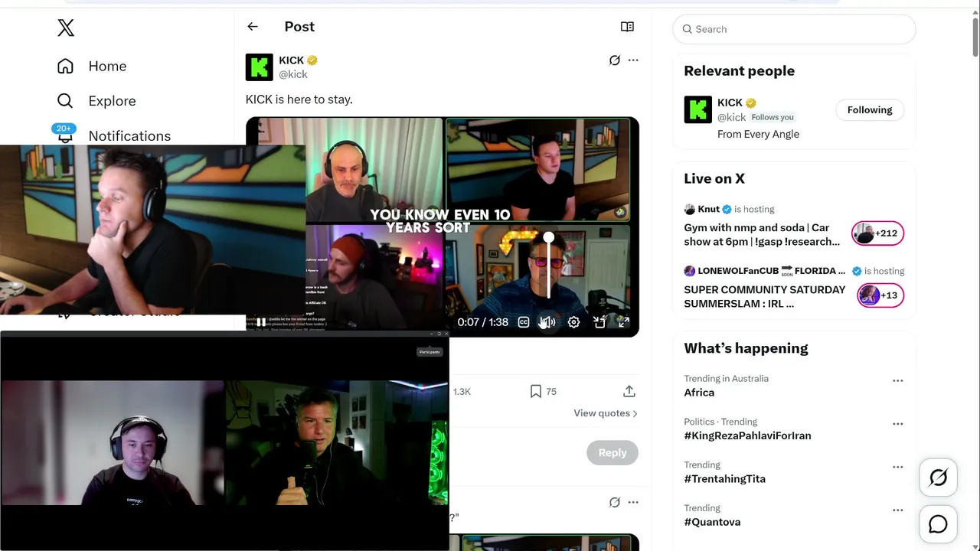The height and width of the screenshot is (551, 980).
Task: Mute the video volume icon
Action: [x=548, y=322]
